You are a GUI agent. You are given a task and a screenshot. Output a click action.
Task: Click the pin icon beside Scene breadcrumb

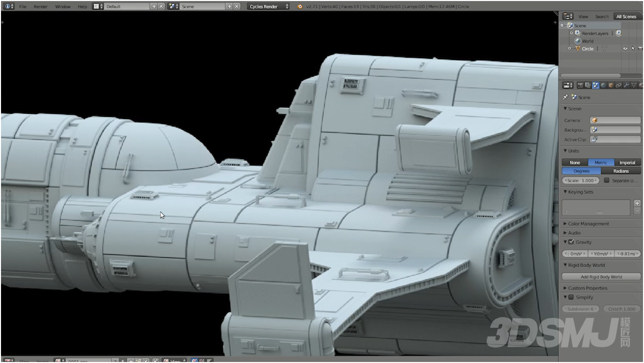click(x=565, y=97)
